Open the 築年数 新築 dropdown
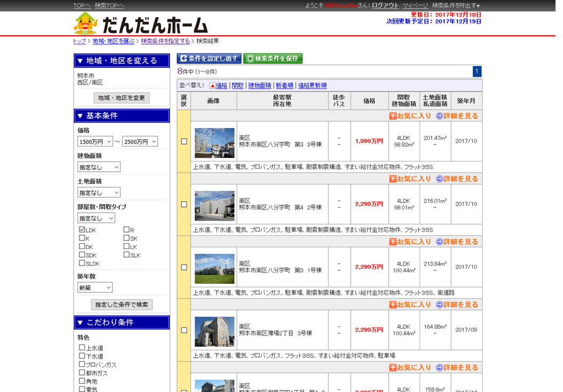Image resolution: width=563 pixels, height=392 pixels. click(95, 287)
